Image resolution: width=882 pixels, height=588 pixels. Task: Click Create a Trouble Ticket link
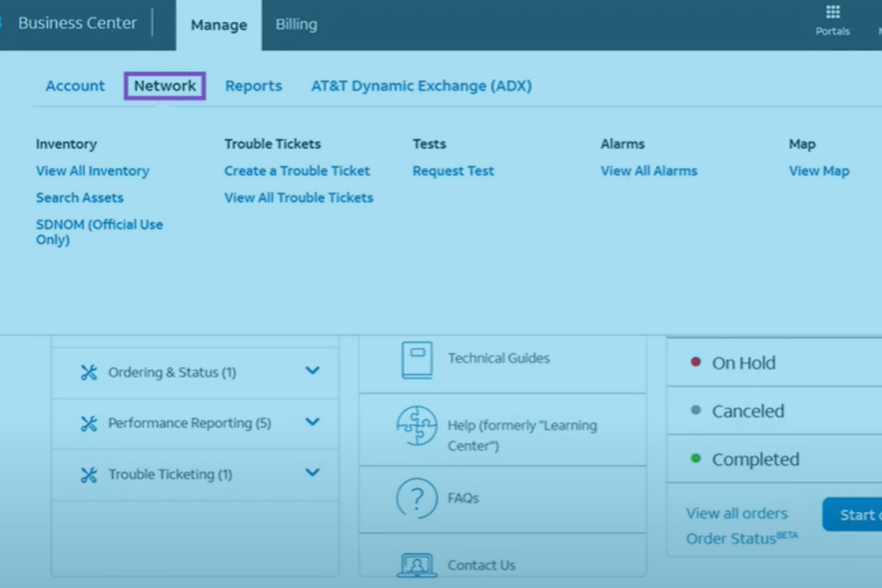pos(297,171)
